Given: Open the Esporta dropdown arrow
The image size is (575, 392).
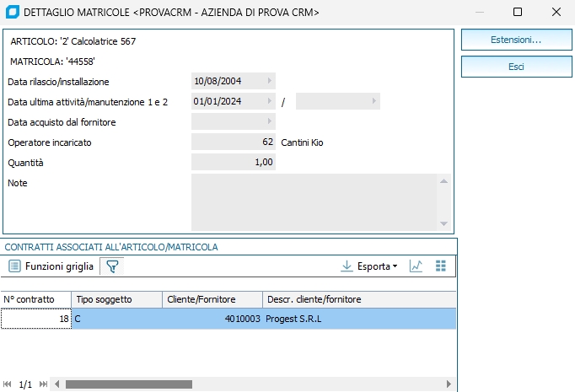Looking at the screenshot, I should [x=395, y=266].
